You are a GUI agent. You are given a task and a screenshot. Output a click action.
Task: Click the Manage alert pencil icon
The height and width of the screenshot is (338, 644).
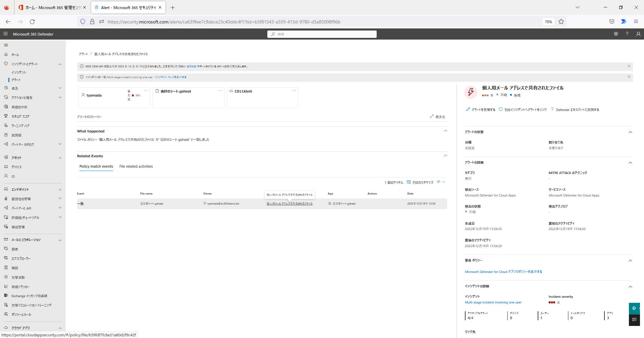pos(468,109)
